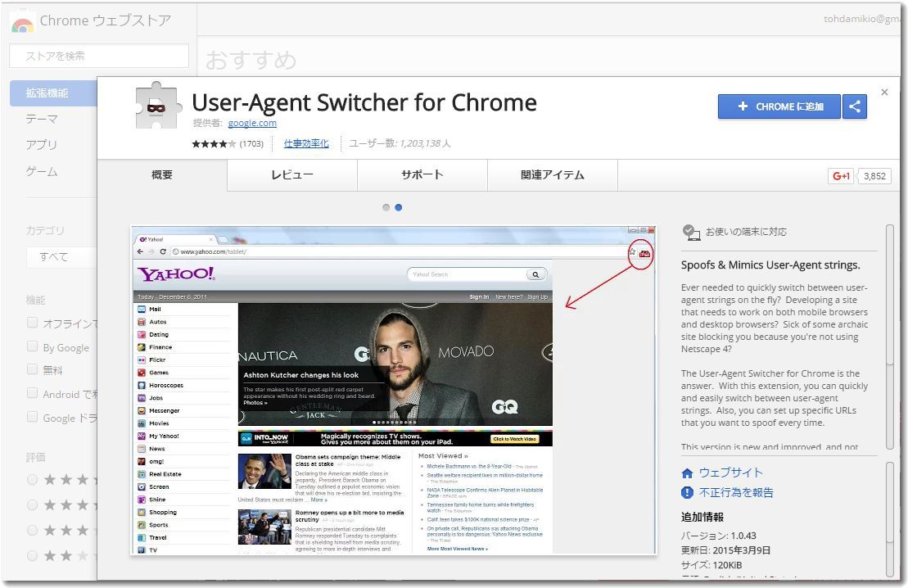908x588 pixels.
Task: Select テーマ in the sidebar
Action: (x=42, y=119)
